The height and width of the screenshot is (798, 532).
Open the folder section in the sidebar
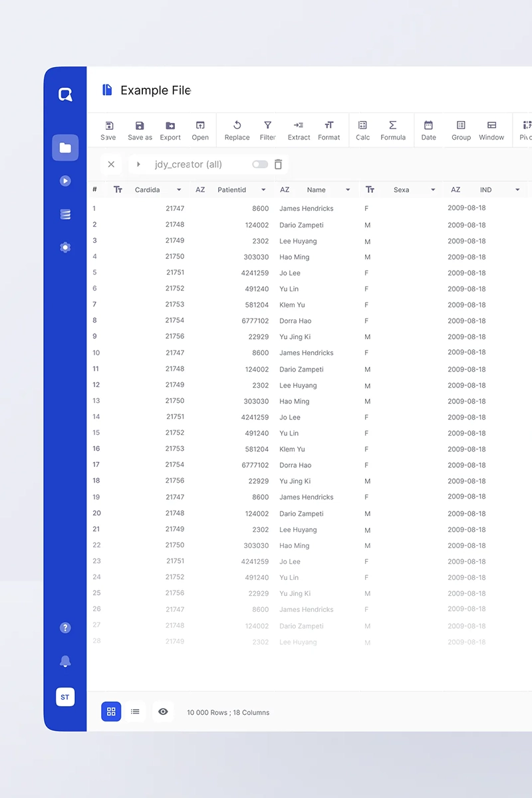tap(65, 148)
